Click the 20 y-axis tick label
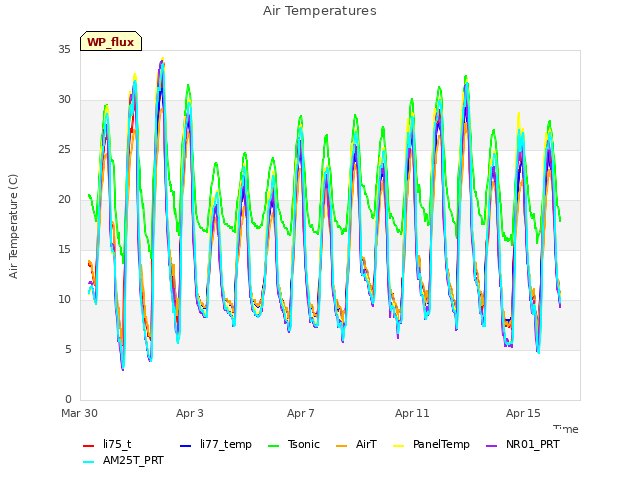The height and width of the screenshot is (480, 640). pos(64,200)
